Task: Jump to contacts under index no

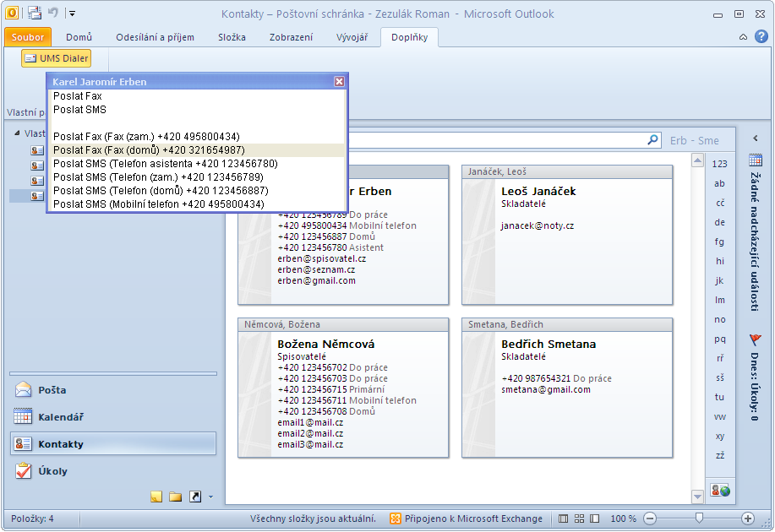Action: (720, 319)
